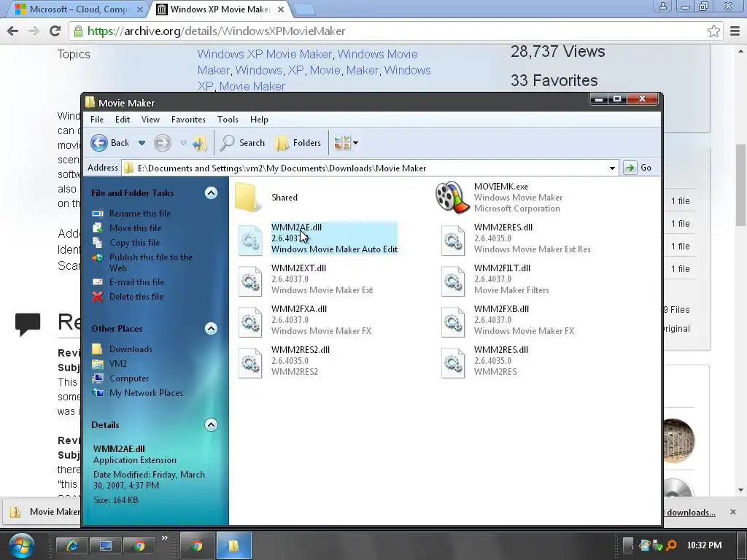This screenshot has width=747, height=560.
Task: Click the Back arrow icon in Explorer
Action: click(x=99, y=142)
